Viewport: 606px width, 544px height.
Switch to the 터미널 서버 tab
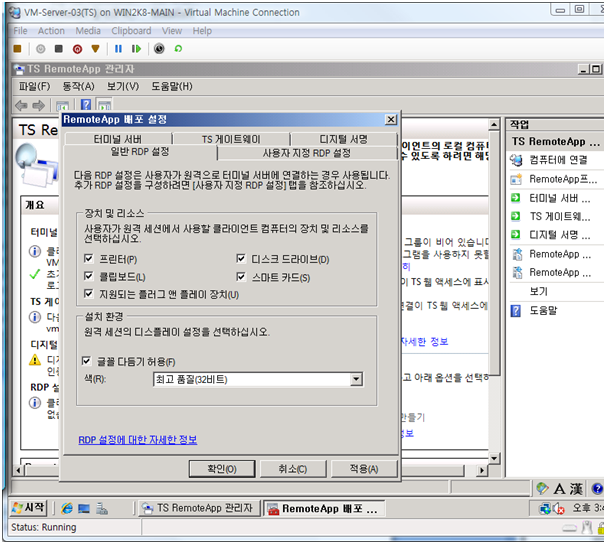(118, 139)
